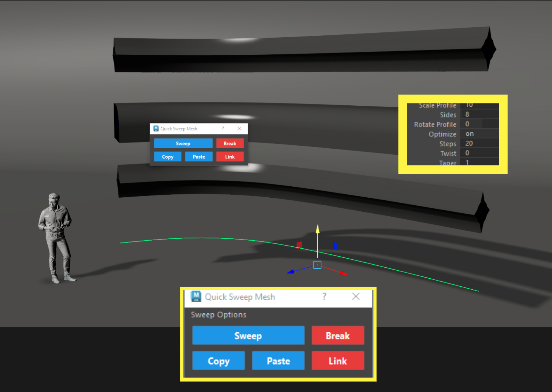This screenshot has width=552, height=392.
Task: Click the help question mark in large dialog
Action: click(324, 297)
